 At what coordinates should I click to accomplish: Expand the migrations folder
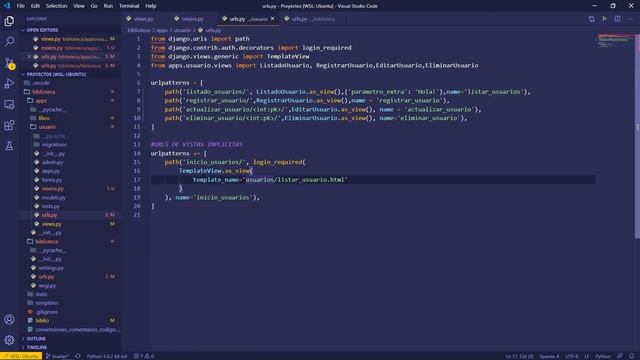pos(54,144)
